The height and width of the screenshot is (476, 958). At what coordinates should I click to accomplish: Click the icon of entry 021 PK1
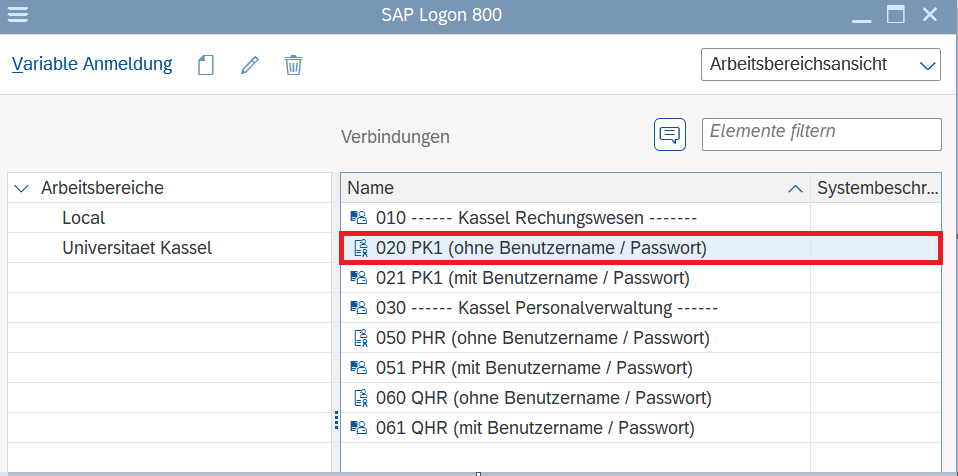click(x=358, y=278)
